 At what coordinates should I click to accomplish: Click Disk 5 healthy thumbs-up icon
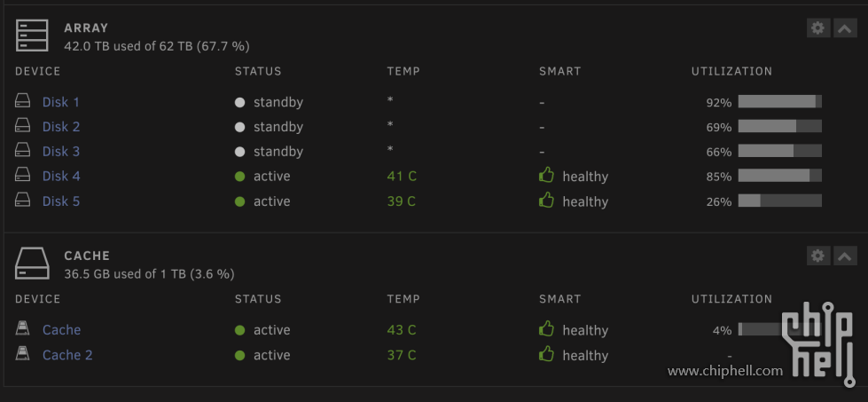546,200
